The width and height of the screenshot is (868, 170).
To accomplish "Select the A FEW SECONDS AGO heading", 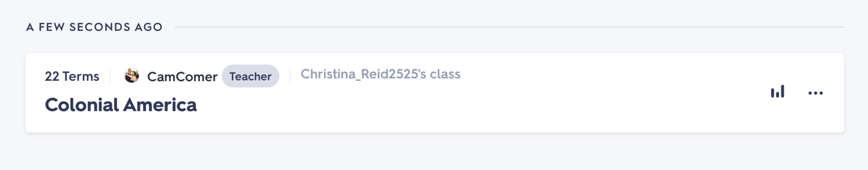I will [94, 27].
